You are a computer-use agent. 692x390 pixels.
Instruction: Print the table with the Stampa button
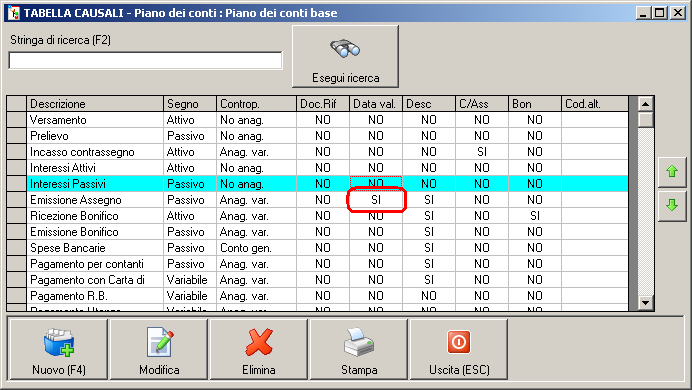pyautogui.click(x=359, y=350)
